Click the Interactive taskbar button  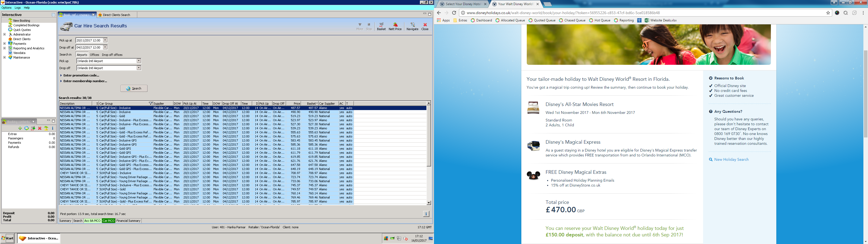[x=39, y=238]
